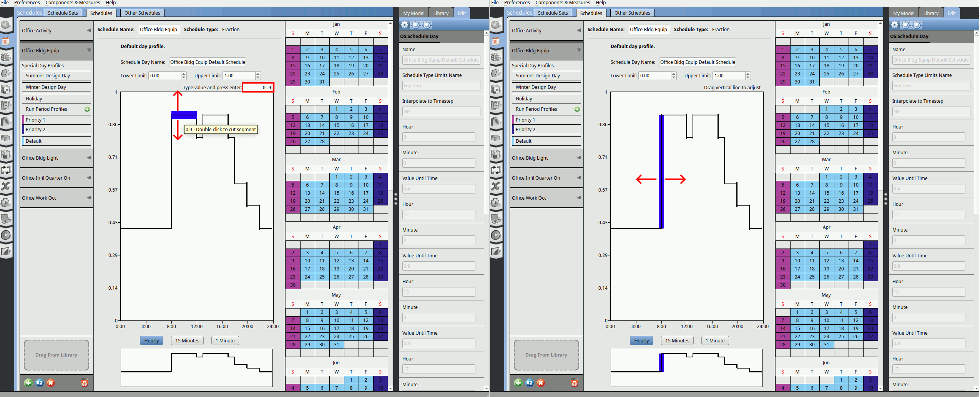This screenshot has width=980, height=397.
Task: Click the vertical blue line on right graph
Action: pos(661,171)
